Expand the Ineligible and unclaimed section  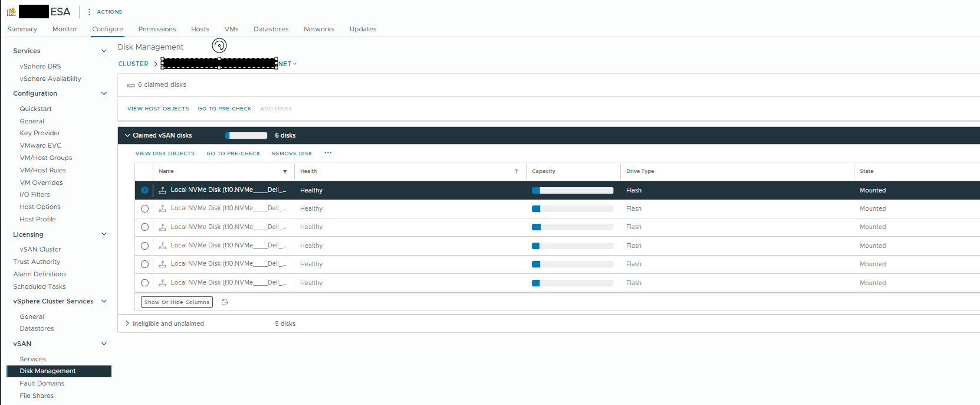[127, 324]
